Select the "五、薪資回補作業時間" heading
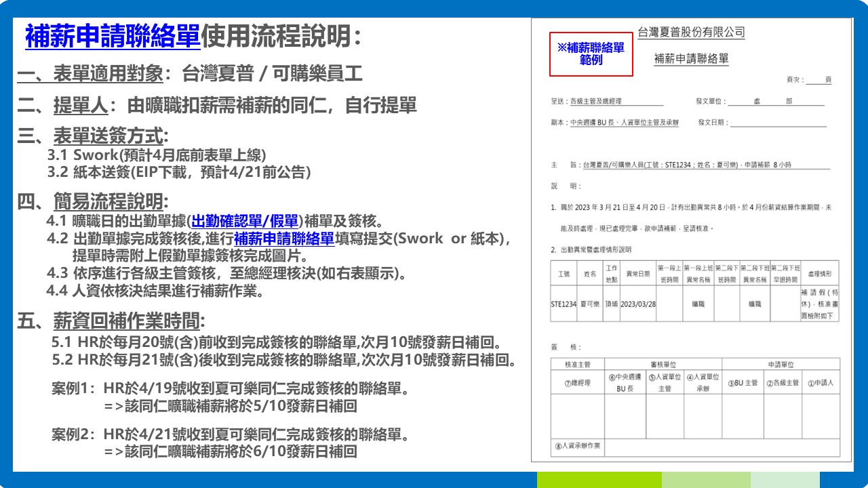Screen dimensions: 868x488 (x=111, y=321)
